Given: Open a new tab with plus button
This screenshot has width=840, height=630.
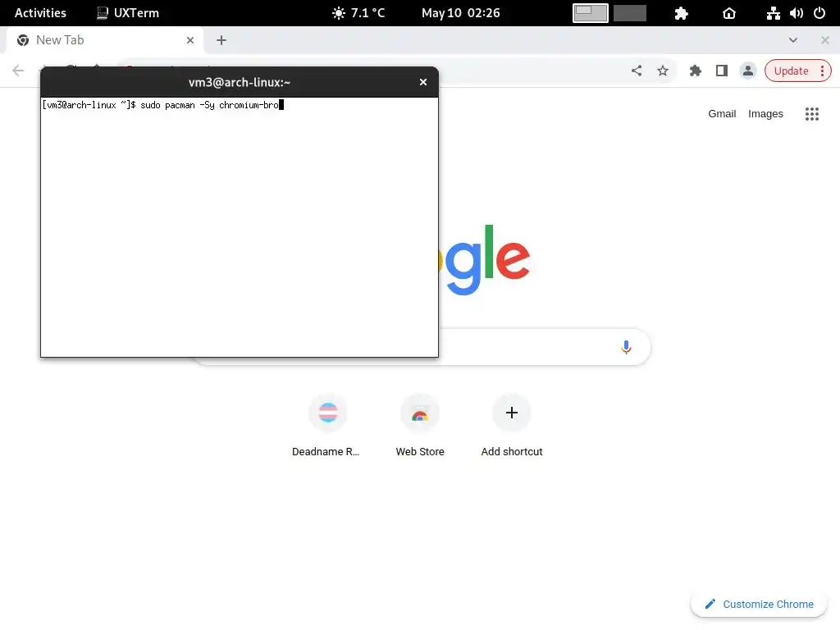Looking at the screenshot, I should (221, 40).
